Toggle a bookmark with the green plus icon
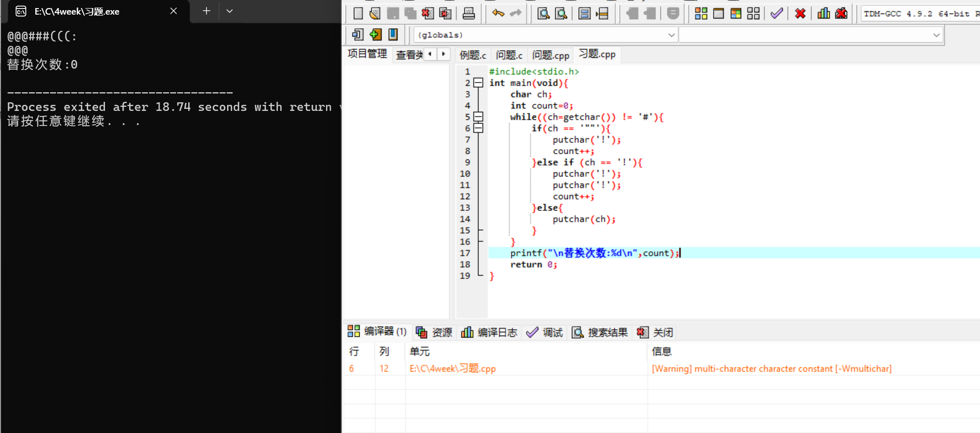 click(x=375, y=34)
